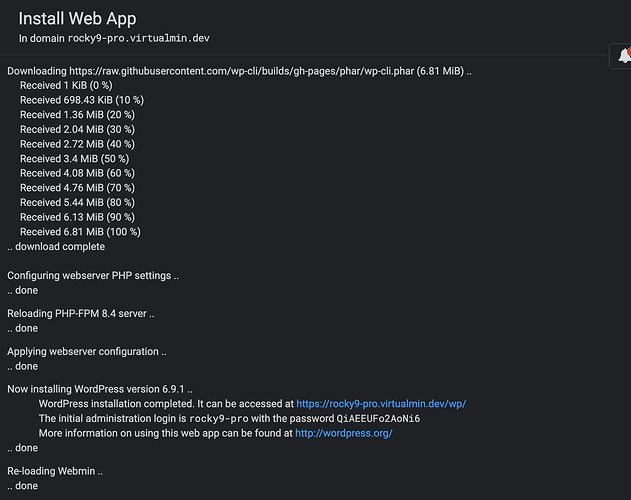
Task: Click Configuring webserver PHP settings line
Action: click(93, 275)
